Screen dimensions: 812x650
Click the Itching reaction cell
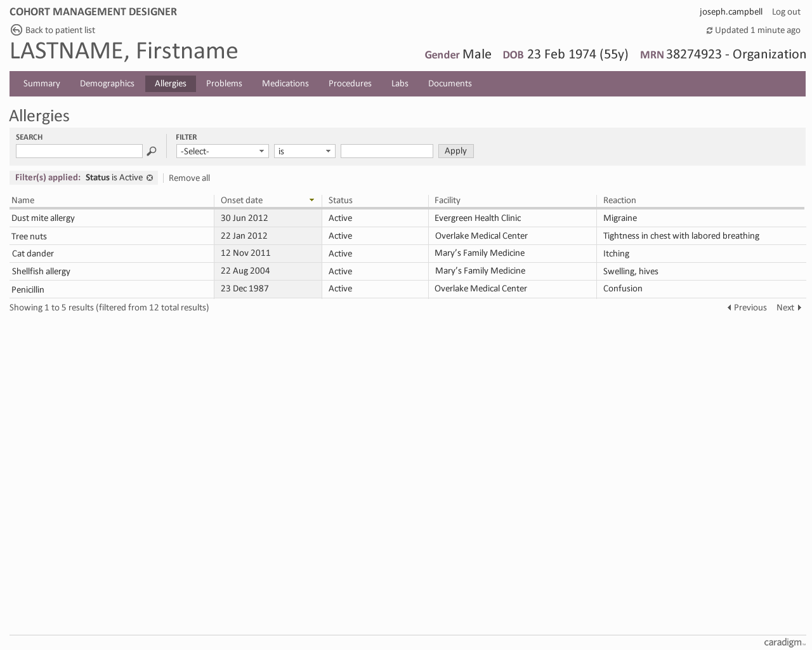pyautogui.click(x=616, y=253)
